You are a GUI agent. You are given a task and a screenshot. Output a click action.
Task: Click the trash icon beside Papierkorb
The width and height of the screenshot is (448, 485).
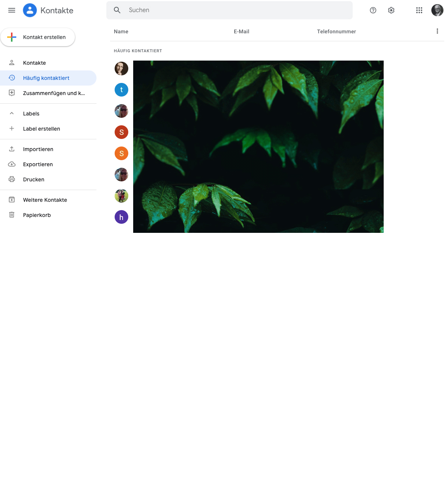(x=12, y=215)
